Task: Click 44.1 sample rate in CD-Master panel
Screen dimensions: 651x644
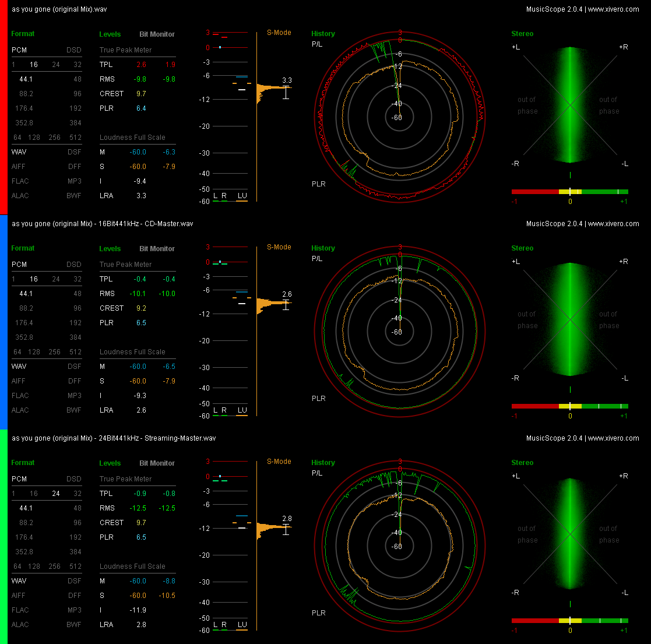Action: click(x=26, y=294)
